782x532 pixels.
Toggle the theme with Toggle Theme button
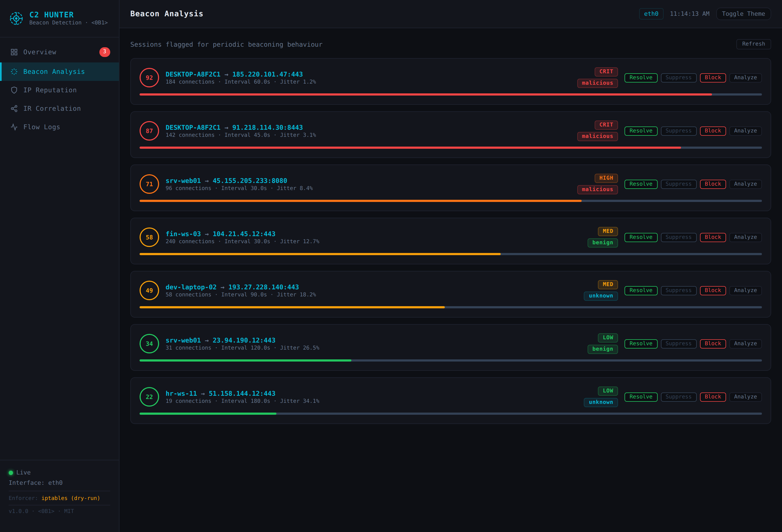[x=743, y=14]
